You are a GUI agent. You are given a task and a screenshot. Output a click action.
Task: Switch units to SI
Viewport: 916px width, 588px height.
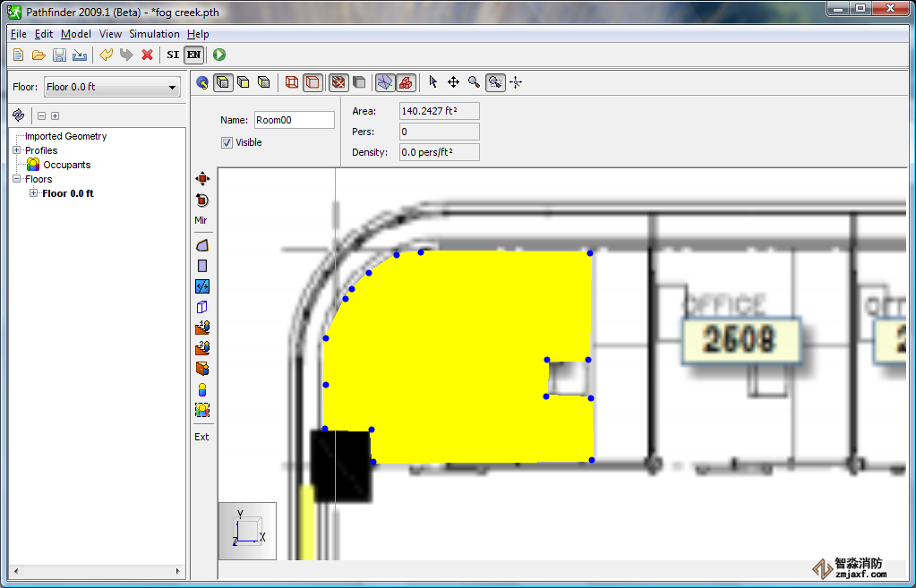click(173, 55)
